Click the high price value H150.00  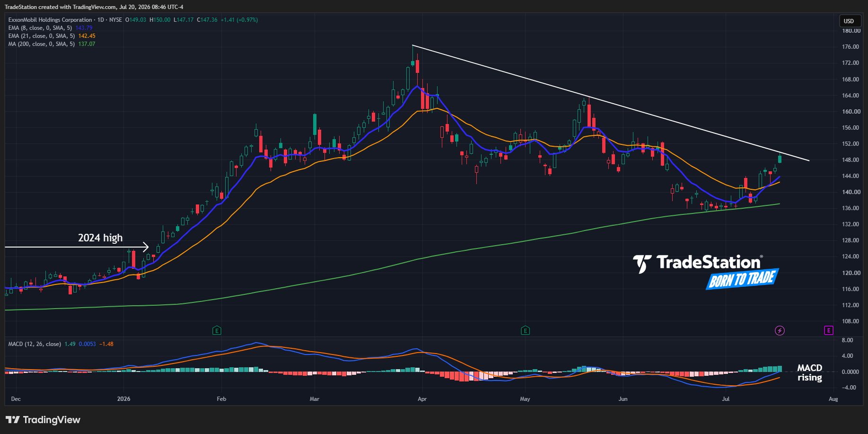tap(160, 20)
